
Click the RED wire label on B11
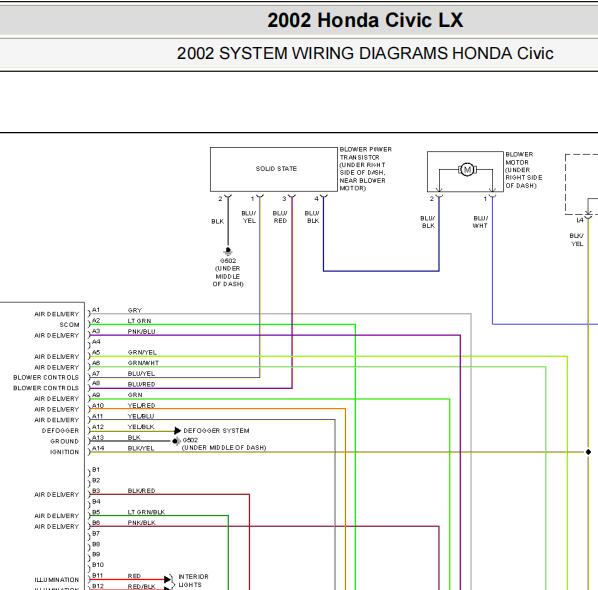[x=134, y=576]
